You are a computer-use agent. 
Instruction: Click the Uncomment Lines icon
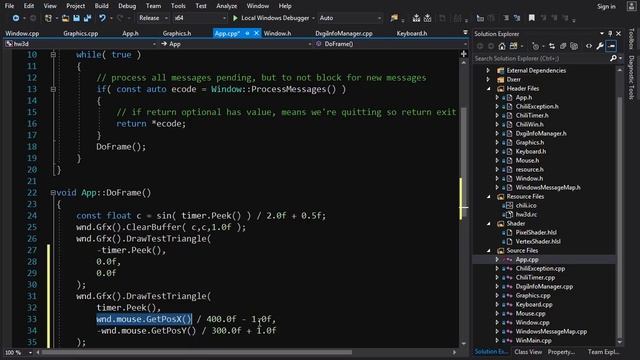(517, 18)
